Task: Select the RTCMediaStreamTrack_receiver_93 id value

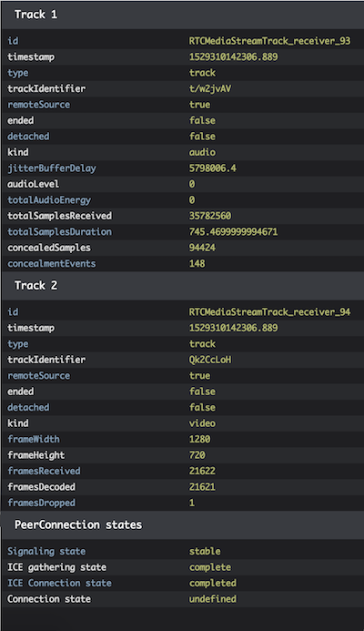Action: 270,41
